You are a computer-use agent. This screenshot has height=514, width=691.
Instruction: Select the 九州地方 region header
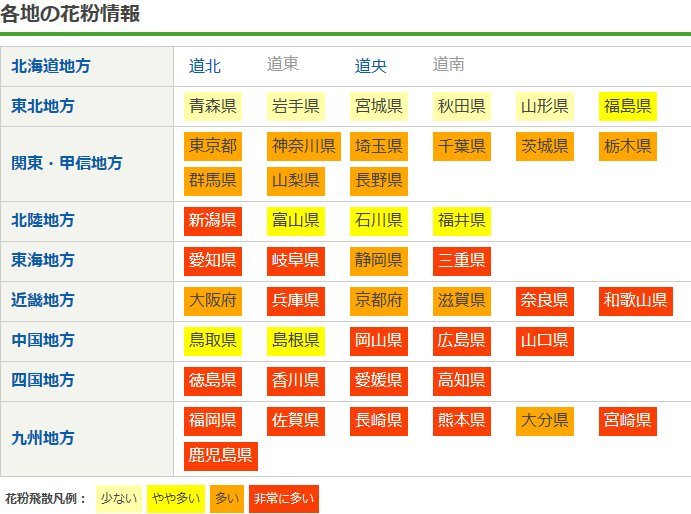(x=43, y=438)
